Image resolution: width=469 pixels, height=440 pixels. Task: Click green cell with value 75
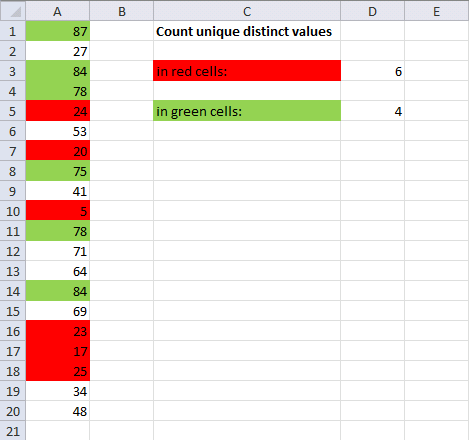58,171
